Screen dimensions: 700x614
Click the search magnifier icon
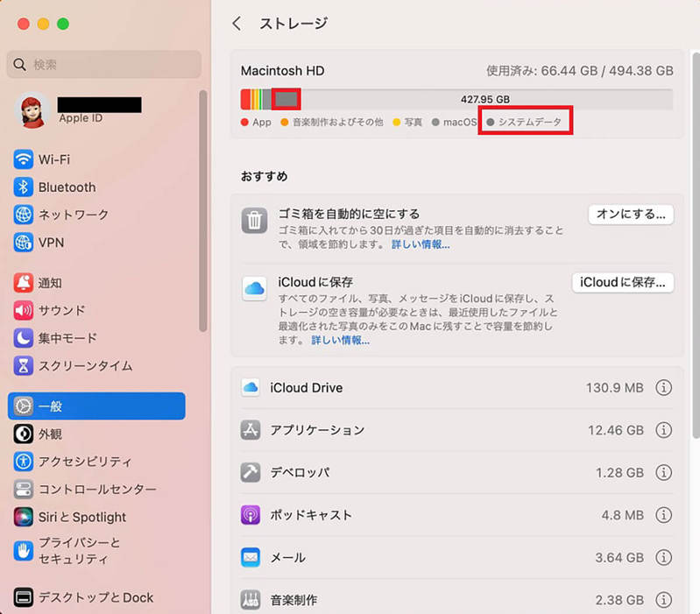pos(19,65)
